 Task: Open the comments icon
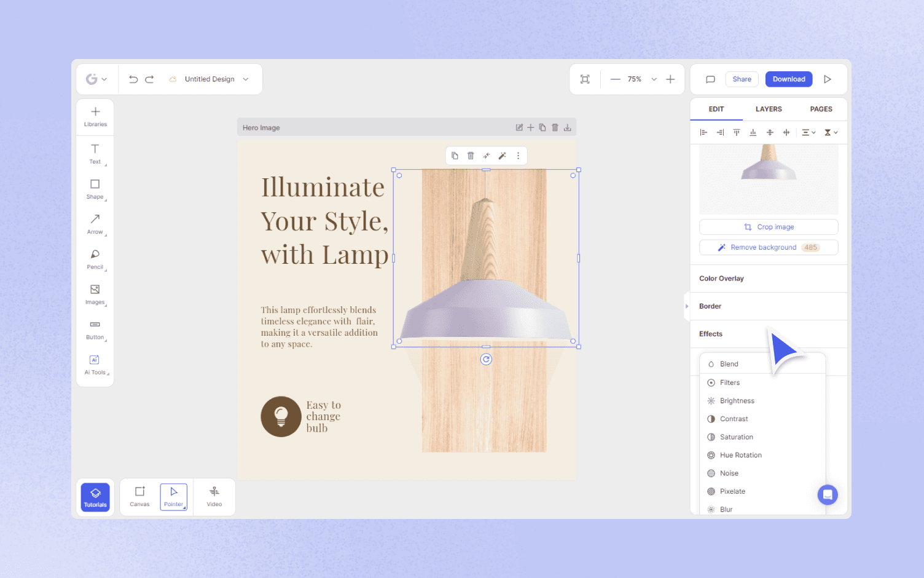coord(710,79)
